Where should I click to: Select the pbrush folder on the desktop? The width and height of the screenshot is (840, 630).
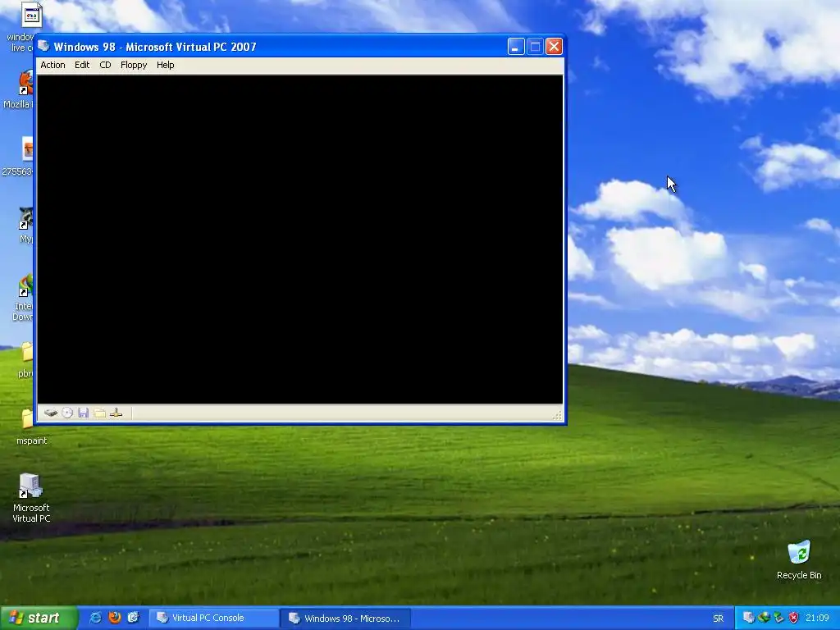click(25, 360)
